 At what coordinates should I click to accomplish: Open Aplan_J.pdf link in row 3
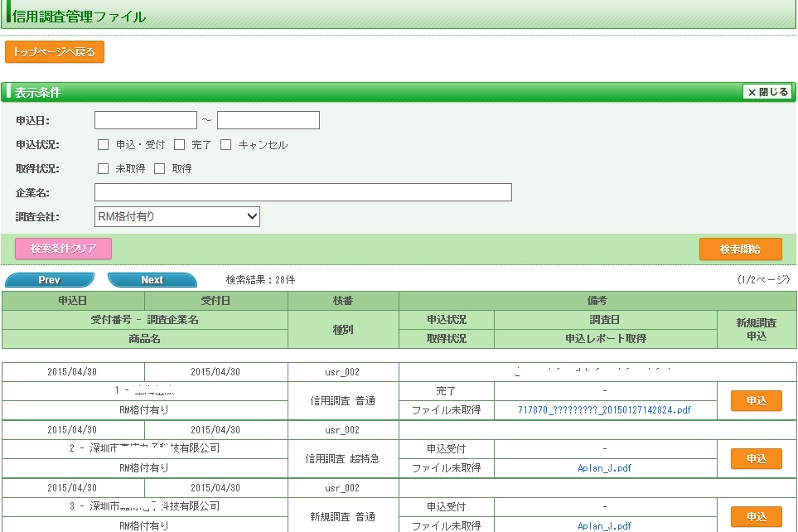604,526
